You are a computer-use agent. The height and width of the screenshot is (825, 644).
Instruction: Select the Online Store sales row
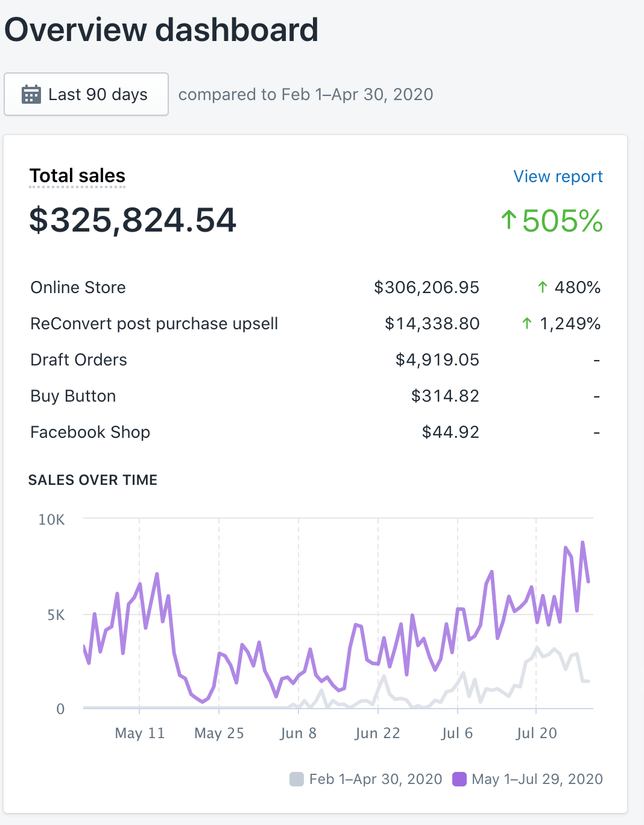point(315,287)
